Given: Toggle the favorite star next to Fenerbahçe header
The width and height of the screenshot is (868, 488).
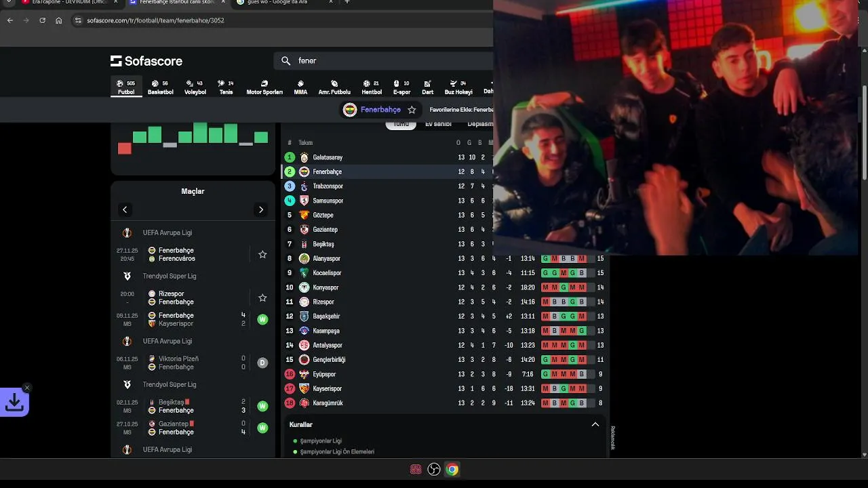Looking at the screenshot, I should click(412, 110).
